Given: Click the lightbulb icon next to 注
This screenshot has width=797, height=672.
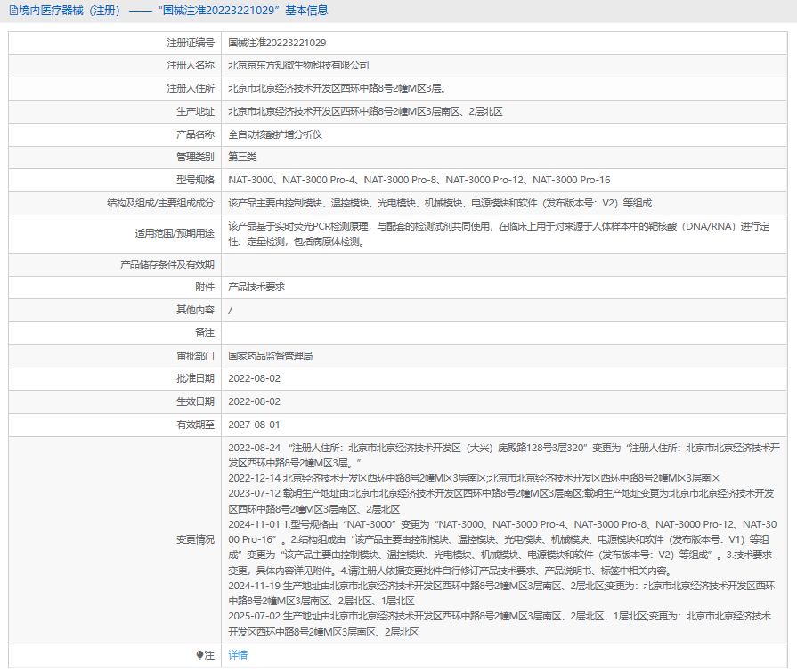Looking at the screenshot, I should (x=199, y=655).
